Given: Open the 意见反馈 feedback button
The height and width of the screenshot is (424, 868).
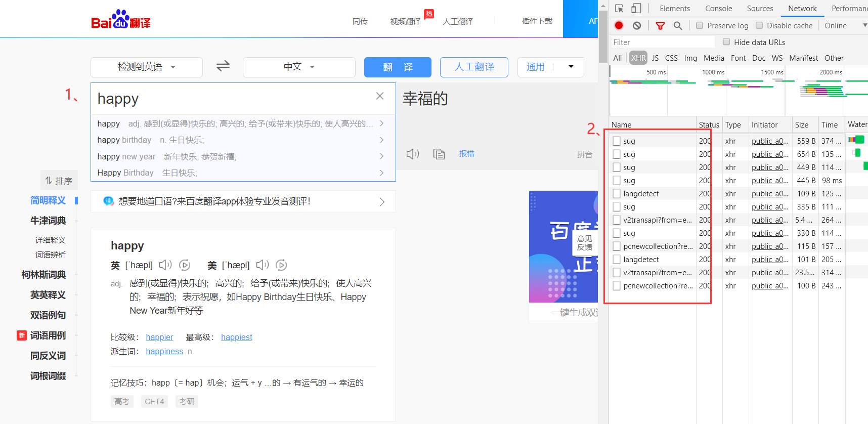Looking at the screenshot, I should tap(585, 243).
